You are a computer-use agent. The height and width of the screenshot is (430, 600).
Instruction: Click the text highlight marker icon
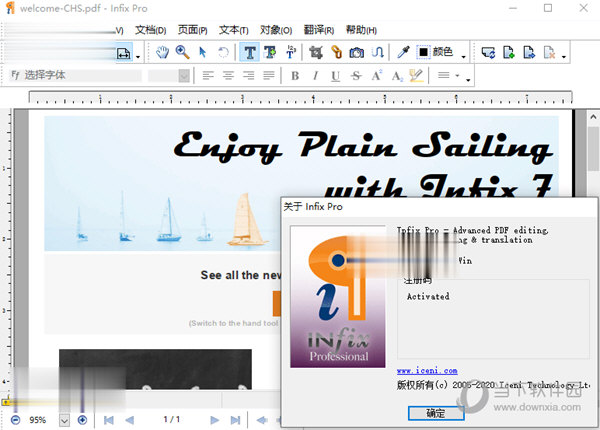[x=416, y=75]
